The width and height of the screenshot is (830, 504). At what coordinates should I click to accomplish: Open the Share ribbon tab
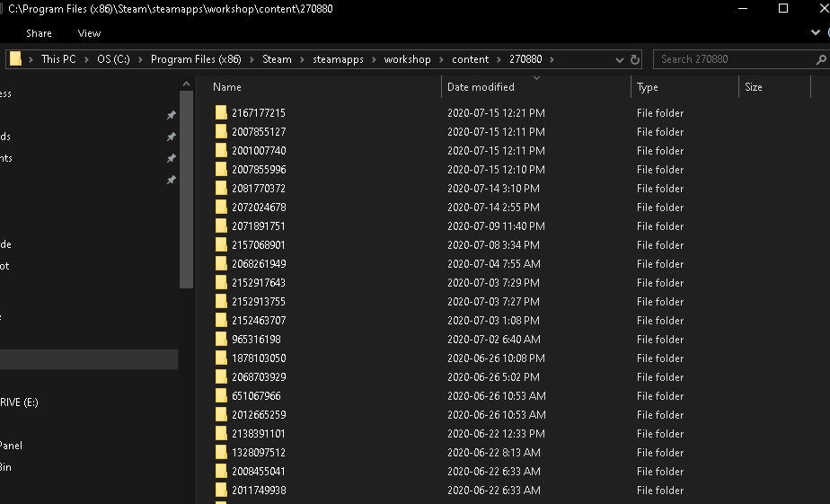click(39, 33)
